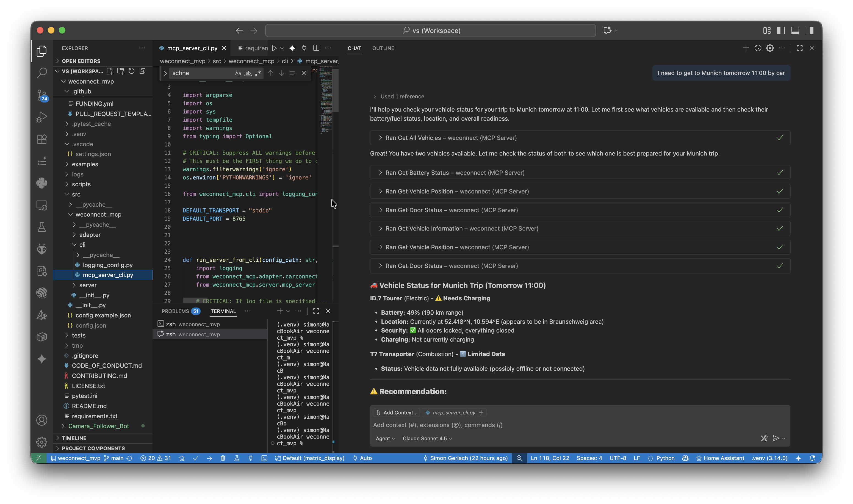The height and width of the screenshot is (504, 853).
Task: Click the split editor icon
Action: (x=316, y=48)
